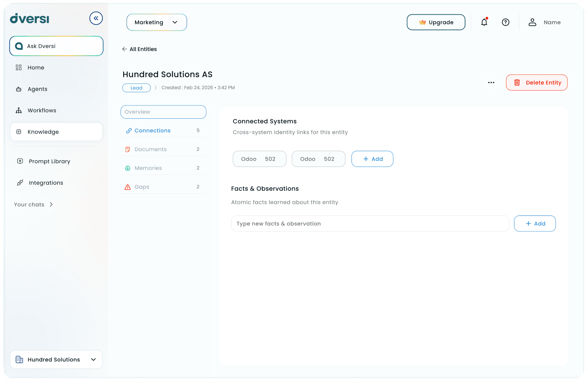This screenshot has height=382, width=588.
Task: Click the user profile avatar icon
Action: [x=532, y=22]
